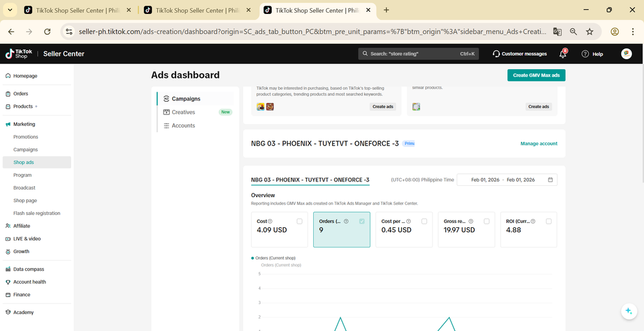Open the Chrome three-dot menu
The height and width of the screenshot is (331, 644).
point(633,31)
